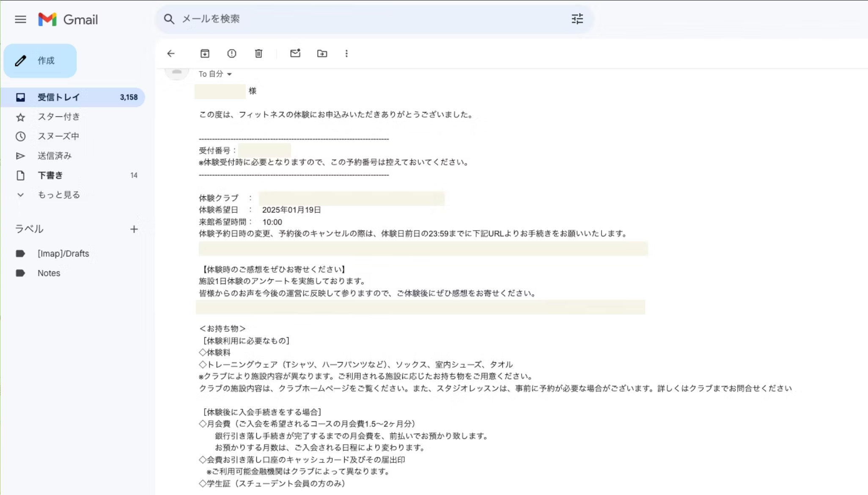This screenshot has width=868, height=495.
Task: Report this message as spam
Action: 231,53
